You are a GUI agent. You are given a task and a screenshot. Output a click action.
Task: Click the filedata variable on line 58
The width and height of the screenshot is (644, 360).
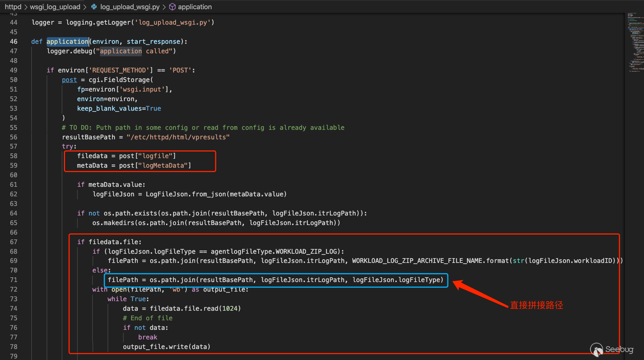(x=92, y=156)
